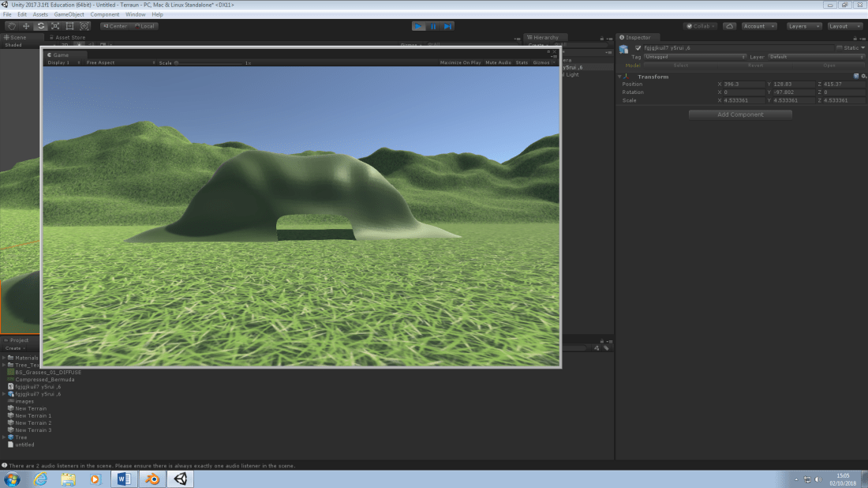Switch to the Asset Store tab
Screen dimensions: 868x488
coord(69,37)
